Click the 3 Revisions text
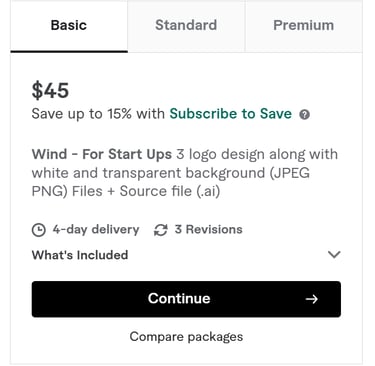The image size is (375, 366). tap(209, 230)
